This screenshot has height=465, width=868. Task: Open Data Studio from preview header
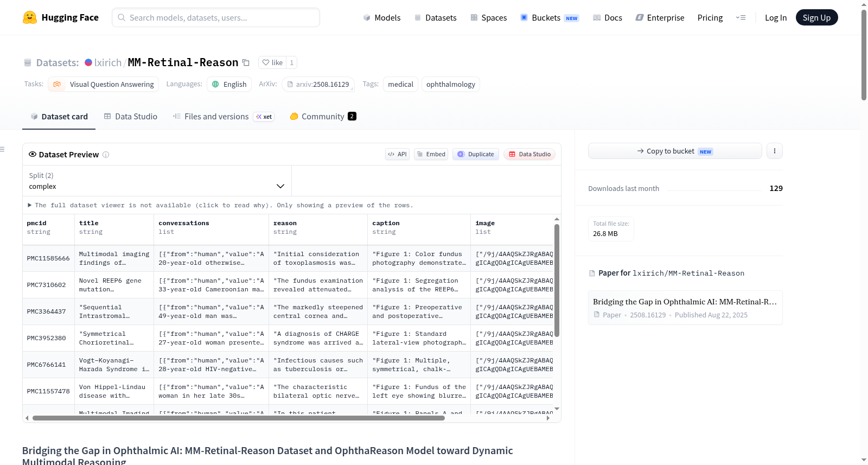click(529, 154)
